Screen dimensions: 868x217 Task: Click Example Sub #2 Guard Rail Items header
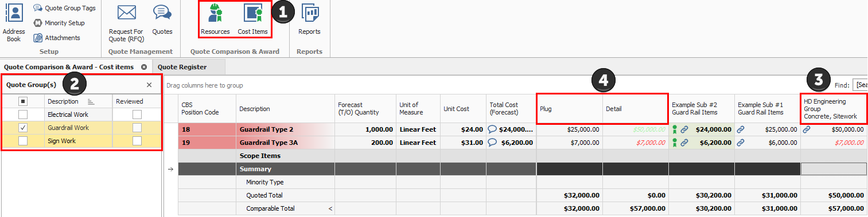702,108
